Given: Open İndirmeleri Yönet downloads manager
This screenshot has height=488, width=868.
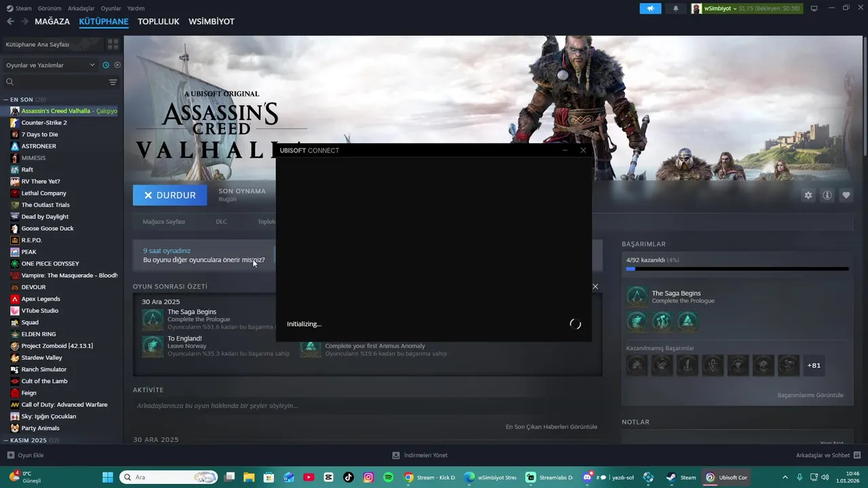Looking at the screenshot, I should pos(420,455).
